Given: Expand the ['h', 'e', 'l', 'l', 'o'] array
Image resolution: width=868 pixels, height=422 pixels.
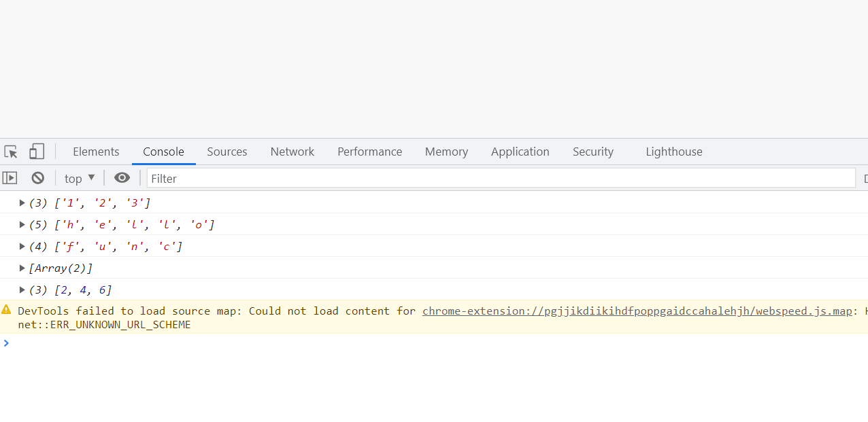Looking at the screenshot, I should click(x=22, y=224).
